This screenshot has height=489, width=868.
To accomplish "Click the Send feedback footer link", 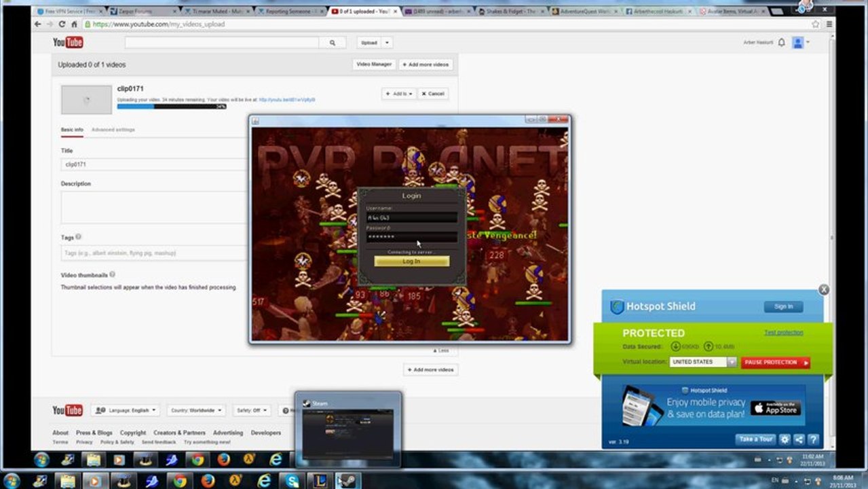I will coord(159,442).
